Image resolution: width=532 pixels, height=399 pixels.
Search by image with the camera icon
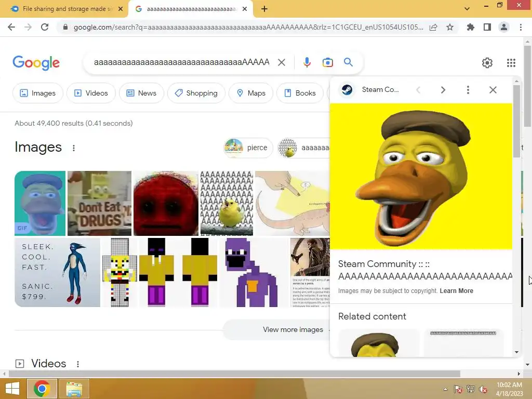[328, 62]
